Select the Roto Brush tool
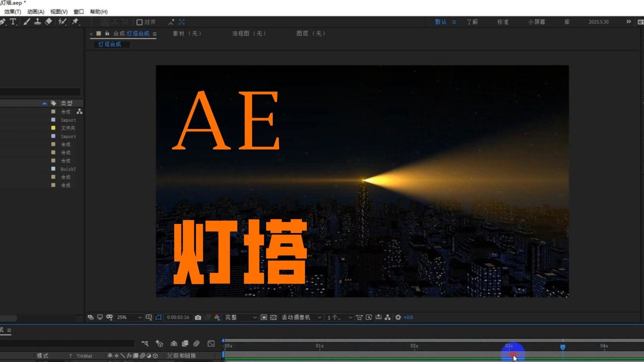644x362 pixels. click(x=62, y=22)
